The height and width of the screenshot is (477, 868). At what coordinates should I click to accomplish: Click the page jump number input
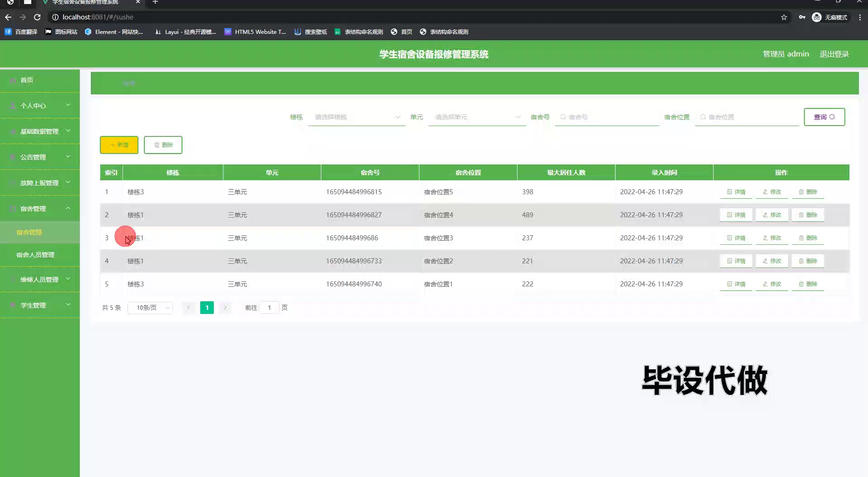tap(269, 308)
